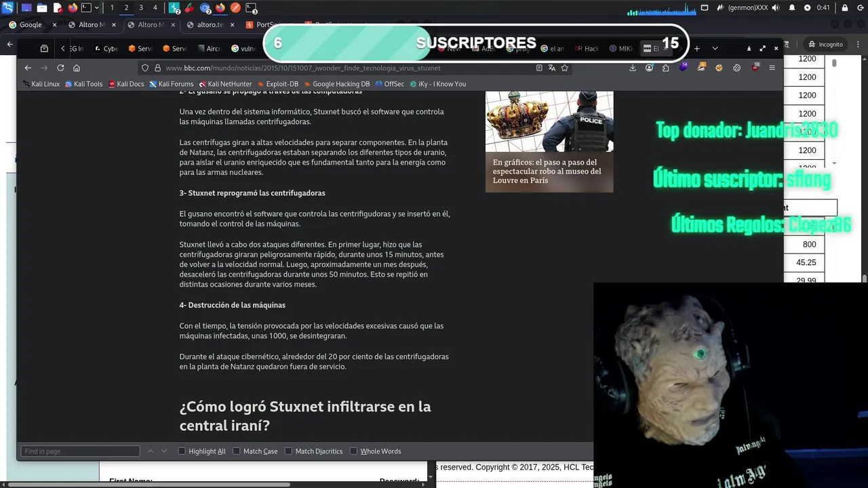This screenshot has width=868, height=488.
Task: Open the volume control in the panel
Action: 775,8
